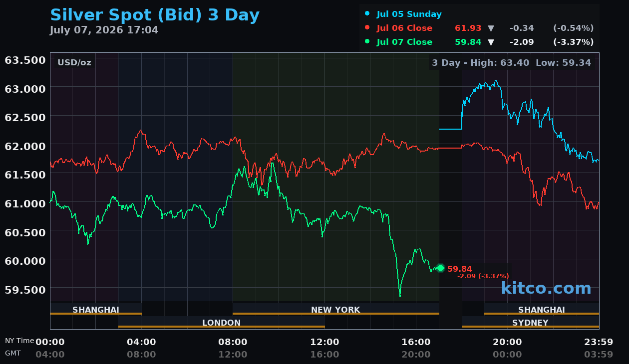Click the 00:00 NY time tick
The image size is (629, 364).
pyautogui.click(x=50, y=342)
